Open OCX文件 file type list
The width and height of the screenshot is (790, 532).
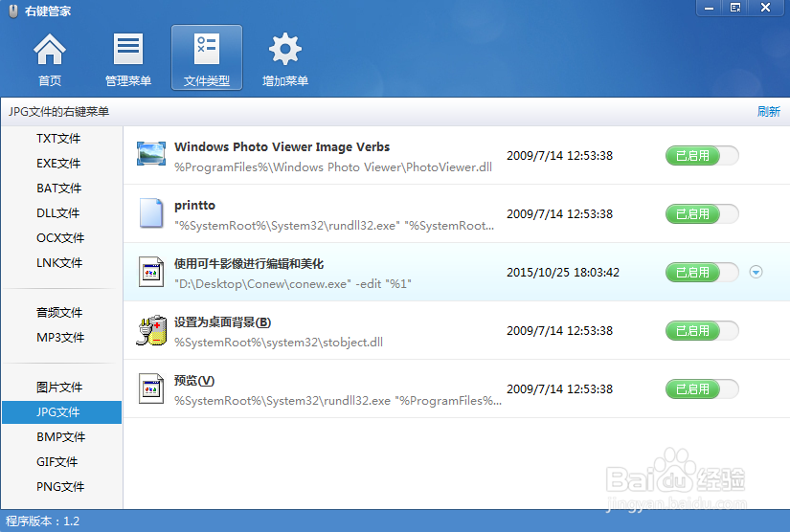pos(60,237)
